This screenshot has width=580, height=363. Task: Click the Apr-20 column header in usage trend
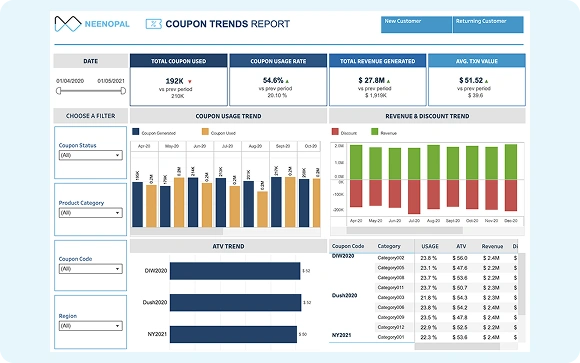pos(144,146)
